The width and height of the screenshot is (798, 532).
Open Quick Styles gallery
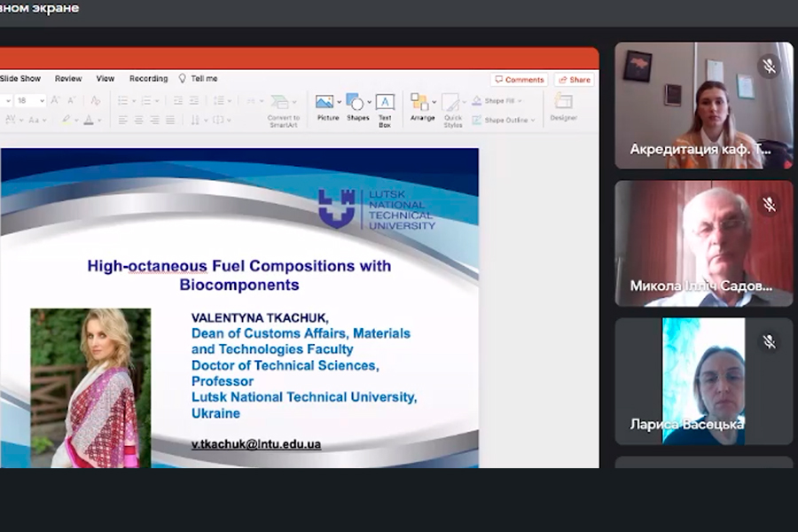452,105
